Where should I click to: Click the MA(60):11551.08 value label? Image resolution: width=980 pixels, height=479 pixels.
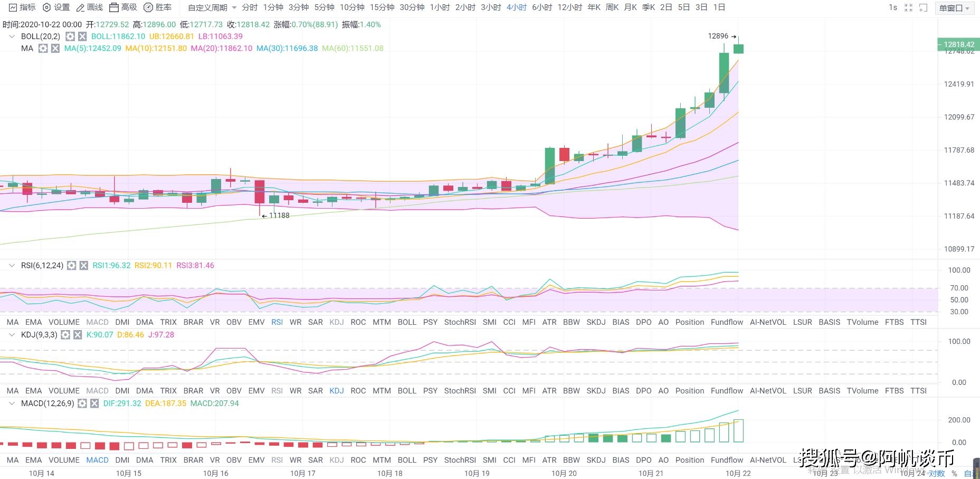click(353, 49)
